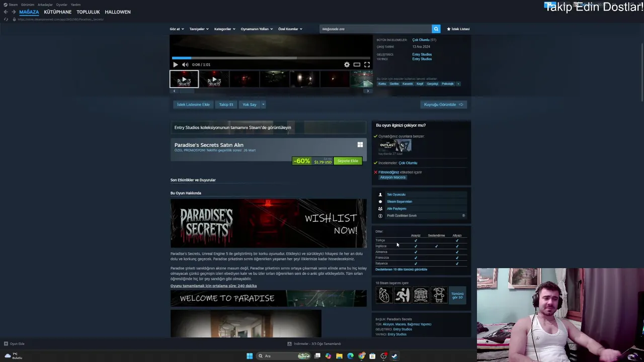Open the Outlast Trials similar game image
The height and width of the screenshot is (362, 644).
point(395,146)
